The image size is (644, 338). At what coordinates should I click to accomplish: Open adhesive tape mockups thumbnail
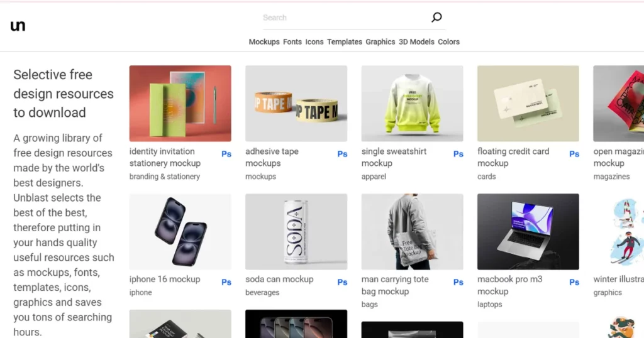(x=296, y=104)
